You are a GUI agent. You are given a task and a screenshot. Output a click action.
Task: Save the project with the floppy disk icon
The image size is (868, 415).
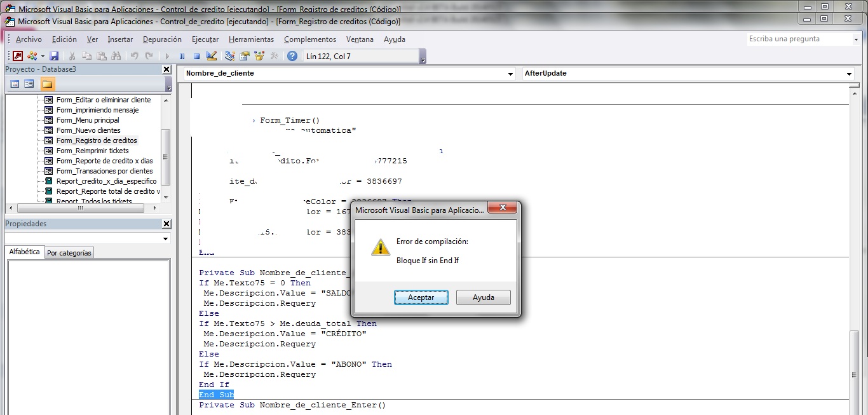click(54, 56)
